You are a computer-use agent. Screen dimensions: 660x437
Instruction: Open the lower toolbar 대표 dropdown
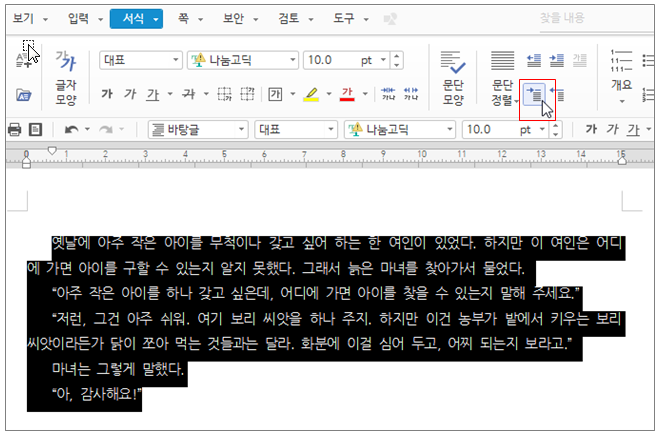click(296, 129)
